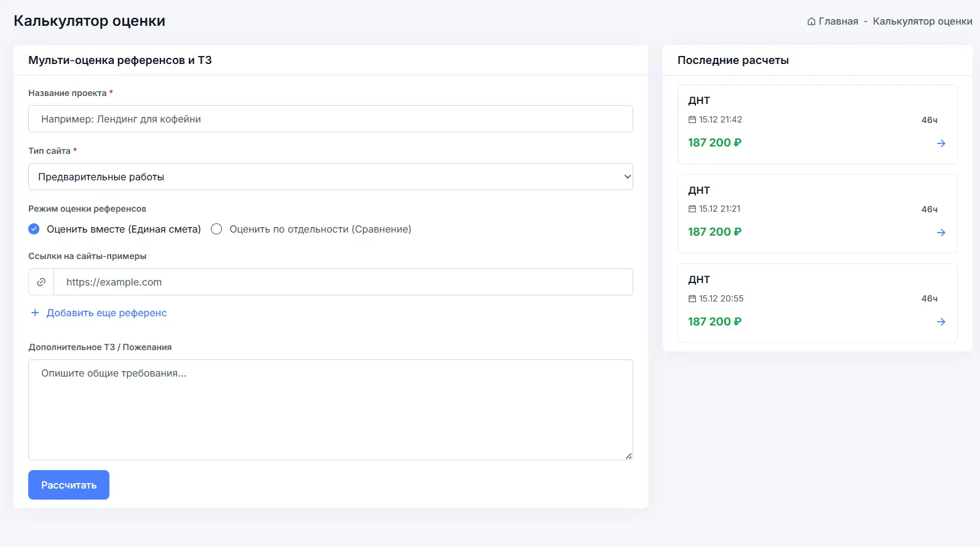Grab the textarea resize handle

click(628, 456)
